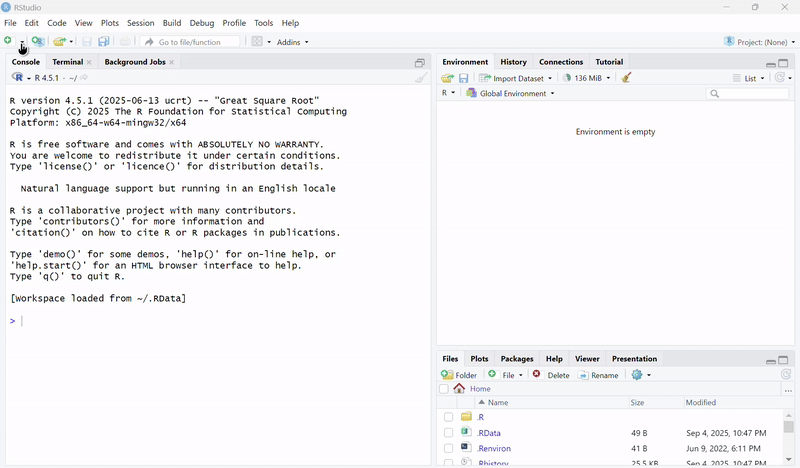Check the .R folder checkbox
This screenshot has height=468, width=800.
(448, 417)
